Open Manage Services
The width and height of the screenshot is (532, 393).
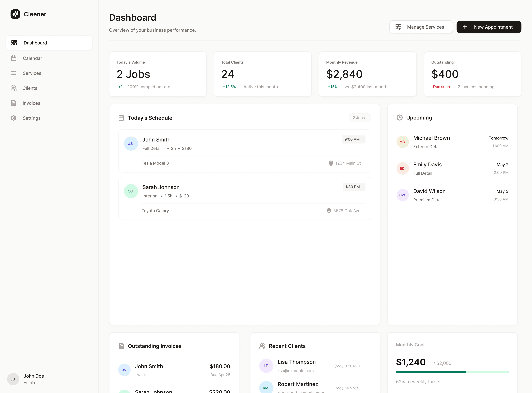tap(421, 27)
